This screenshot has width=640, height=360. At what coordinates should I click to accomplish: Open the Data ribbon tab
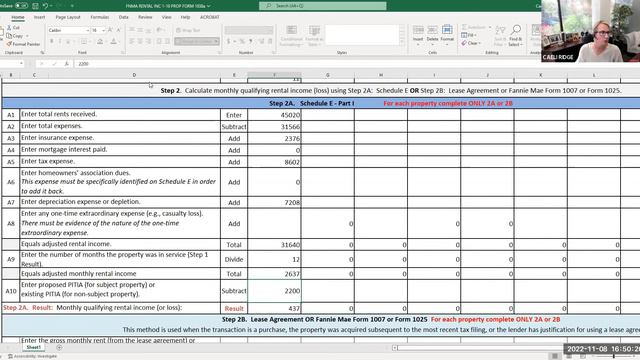pos(124,17)
